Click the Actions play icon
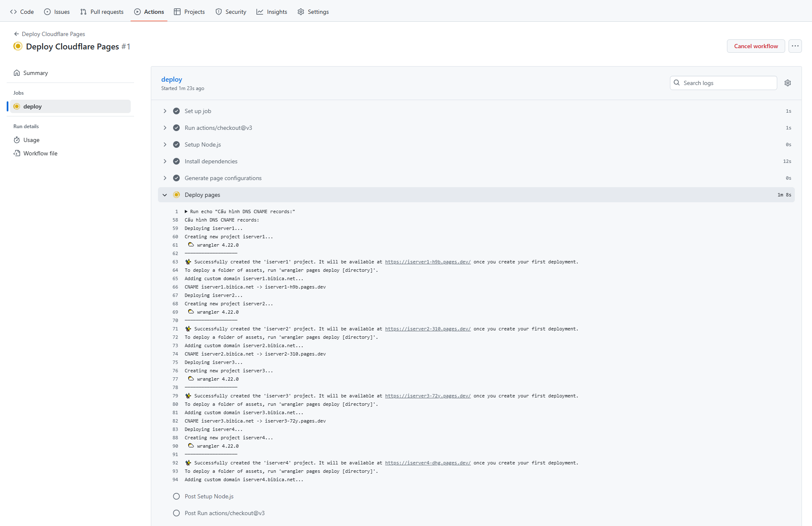812x526 pixels. click(137, 12)
